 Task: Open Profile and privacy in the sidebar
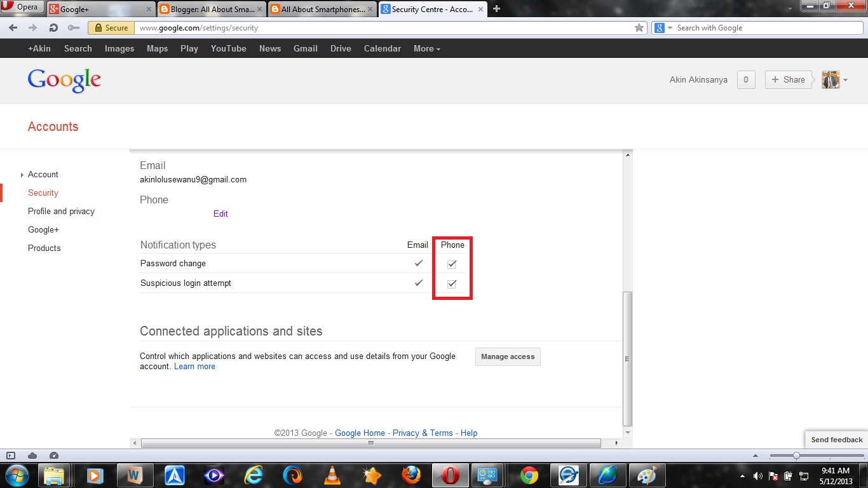(61, 211)
